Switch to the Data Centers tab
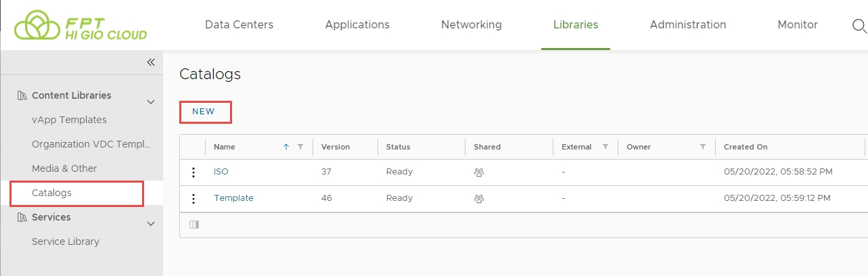 239,25
